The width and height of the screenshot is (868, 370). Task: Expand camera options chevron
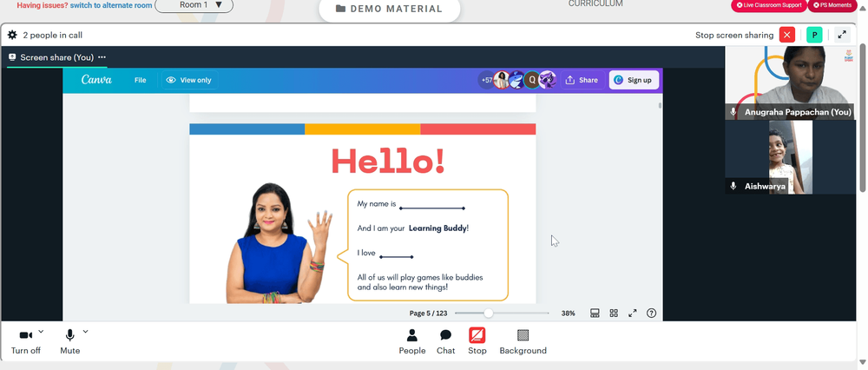pyautogui.click(x=41, y=332)
